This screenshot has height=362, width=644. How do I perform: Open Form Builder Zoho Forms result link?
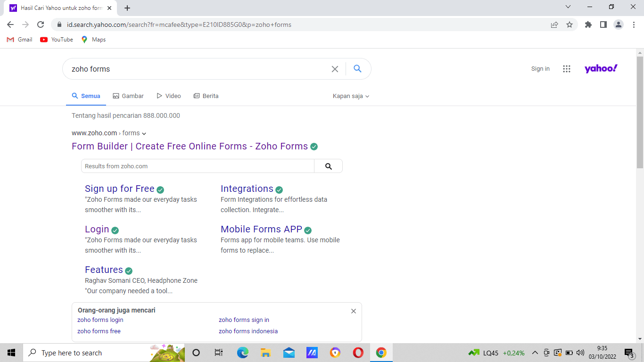click(x=190, y=146)
